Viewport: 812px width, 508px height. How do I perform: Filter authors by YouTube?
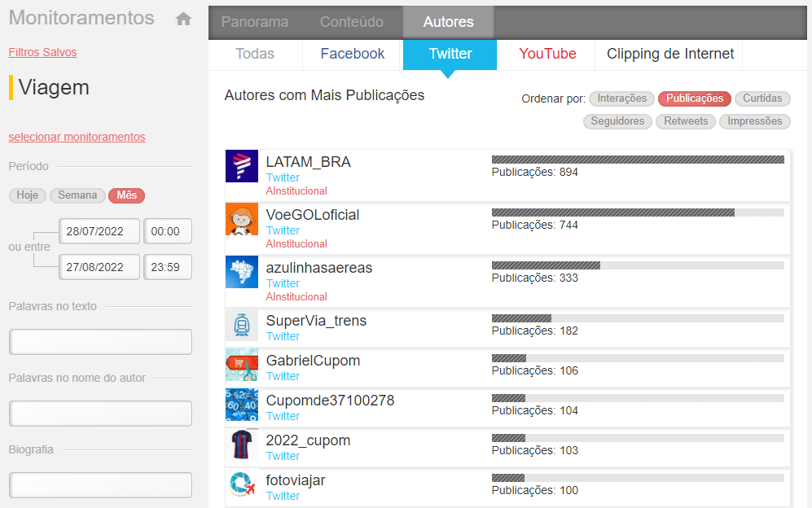547,54
